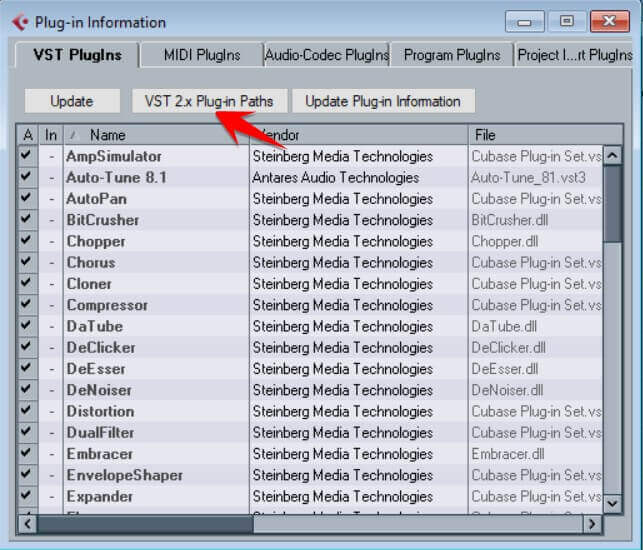Click the vertical scrollbar up arrow

613,155
